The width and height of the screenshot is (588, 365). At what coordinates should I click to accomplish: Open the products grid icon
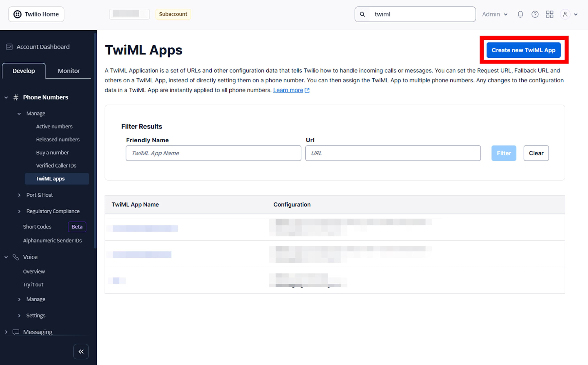[549, 14]
